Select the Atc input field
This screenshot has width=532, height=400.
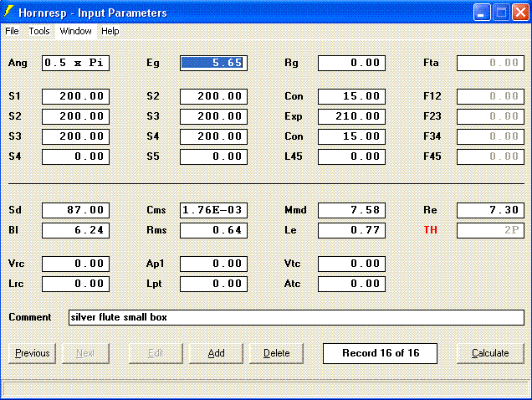352,284
